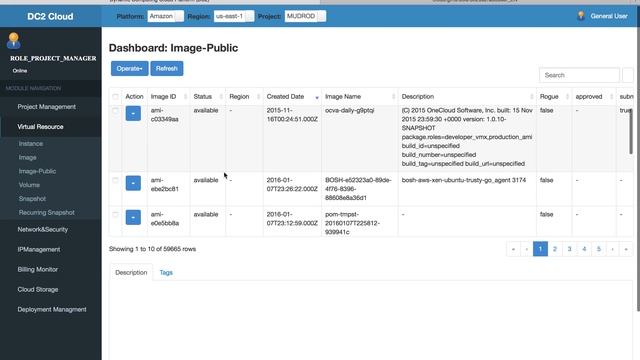640x360 pixels.
Task: Go to the previous results page
Action: pyautogui.click(x=527, y=249)
